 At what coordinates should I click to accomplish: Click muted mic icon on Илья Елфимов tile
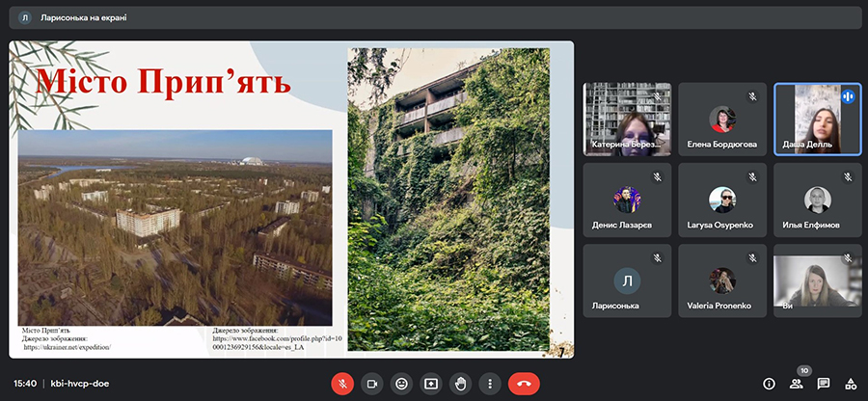click(848, 177)
